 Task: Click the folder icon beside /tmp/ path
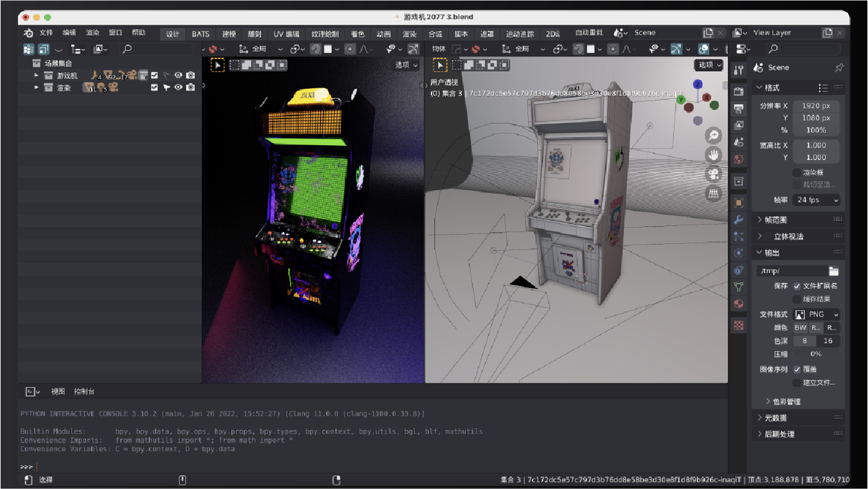(x=834, y=271)
